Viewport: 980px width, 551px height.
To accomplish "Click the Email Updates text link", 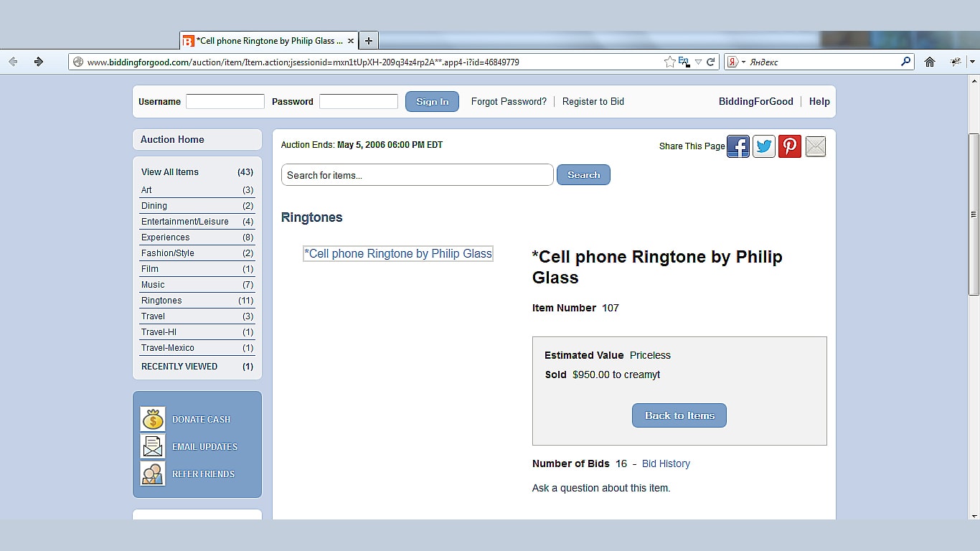I will click(x=204, y=447).
